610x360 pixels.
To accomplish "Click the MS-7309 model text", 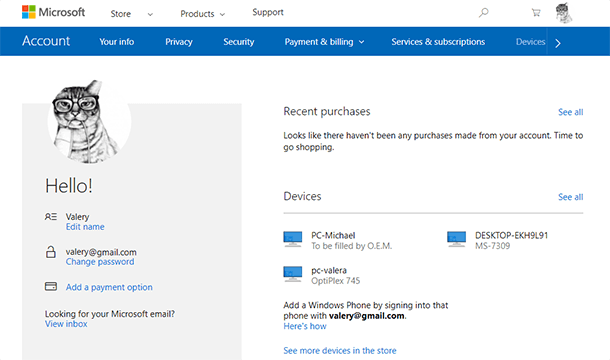I will click(x=492, y=246).
